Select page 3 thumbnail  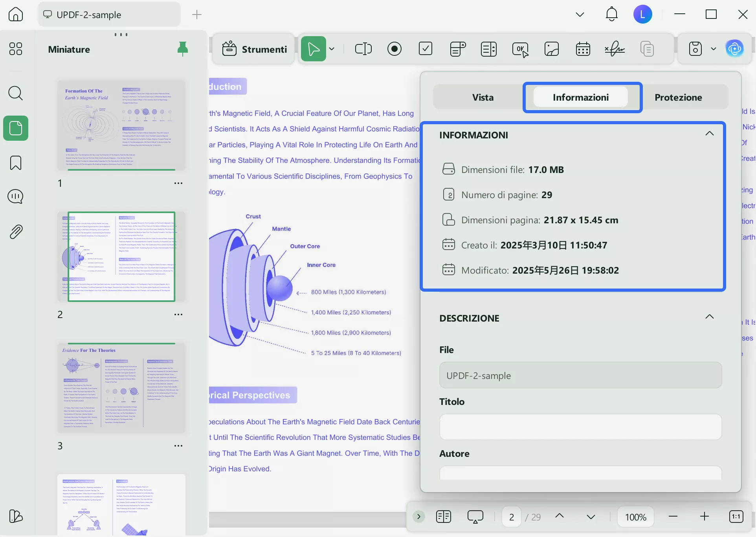pos(121,388)
